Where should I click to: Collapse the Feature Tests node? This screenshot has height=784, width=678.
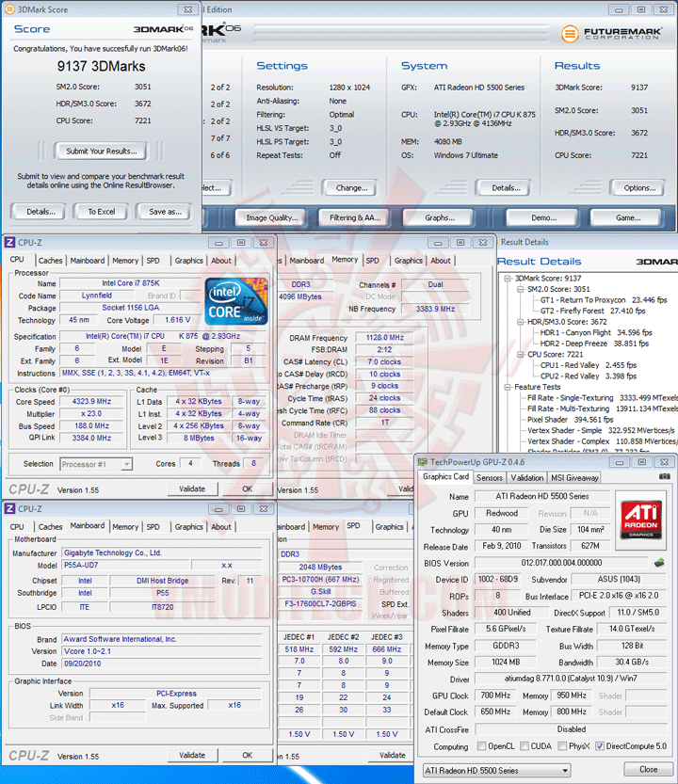coord(508,387)
